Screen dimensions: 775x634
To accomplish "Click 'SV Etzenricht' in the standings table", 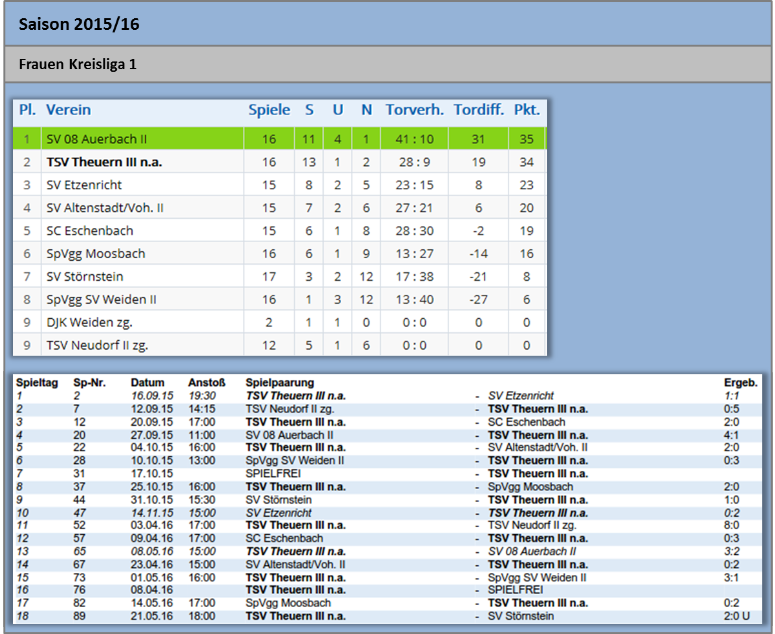I will coord(84,185).
